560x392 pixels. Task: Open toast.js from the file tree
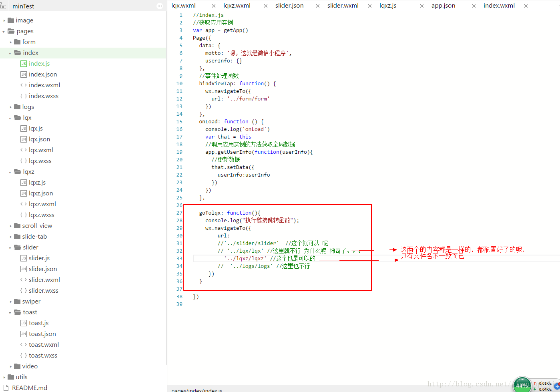pyautogui.click(x=38, y=323)
